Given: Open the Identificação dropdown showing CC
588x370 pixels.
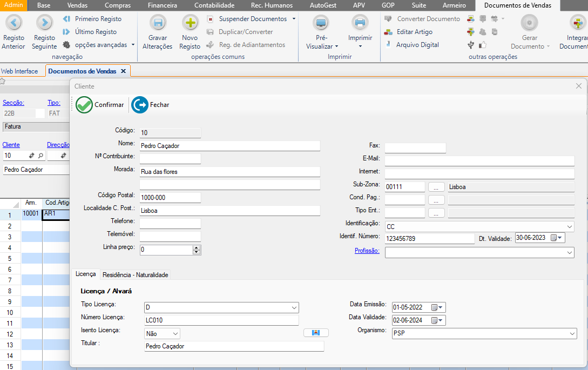Looking at the screenshot, I should pos(570,227).
